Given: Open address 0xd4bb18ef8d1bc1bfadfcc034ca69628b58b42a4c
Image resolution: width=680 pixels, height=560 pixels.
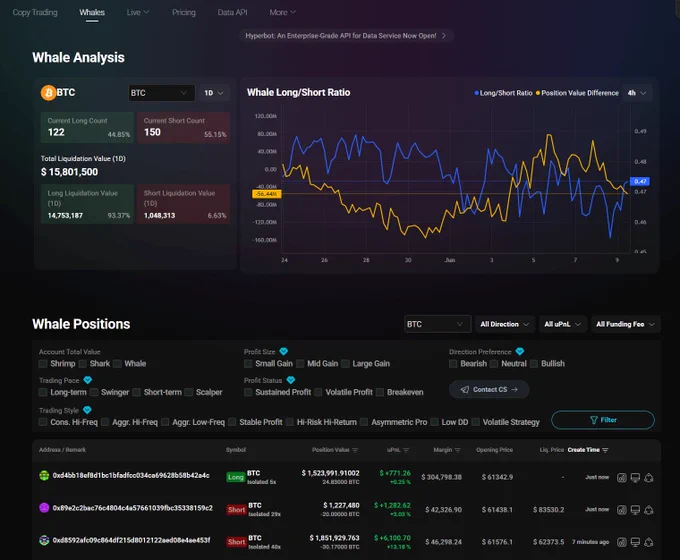Looking at the screenshot, I should coord(131,475).
